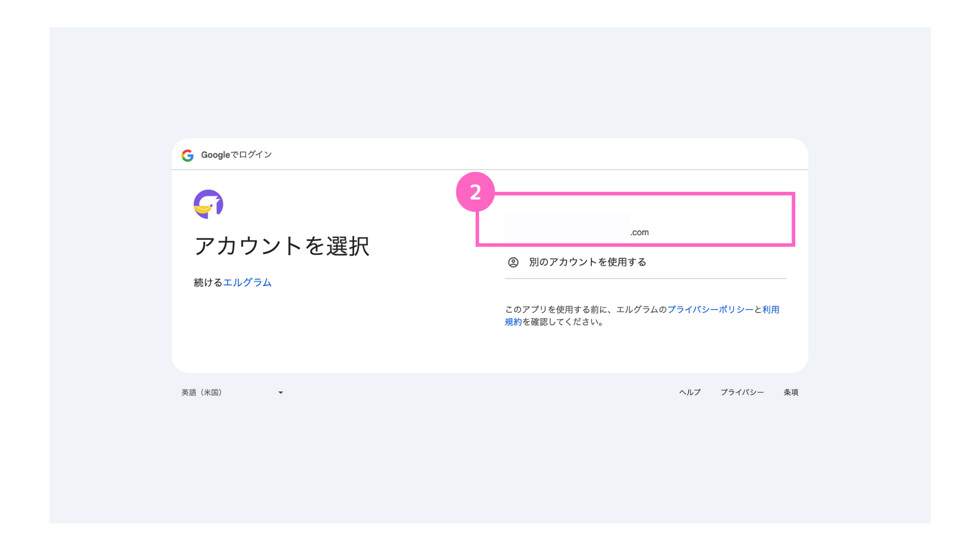Click the エルグラム app logo
The height and width of the screenshot is (551, 980).
[x=208, y=204]
